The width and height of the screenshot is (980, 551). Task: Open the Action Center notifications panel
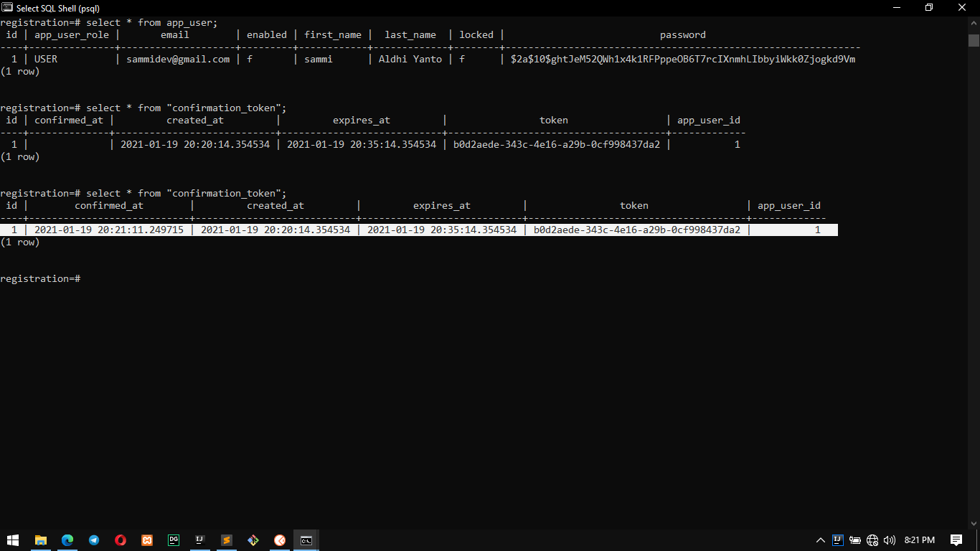[x=956, y=540]
